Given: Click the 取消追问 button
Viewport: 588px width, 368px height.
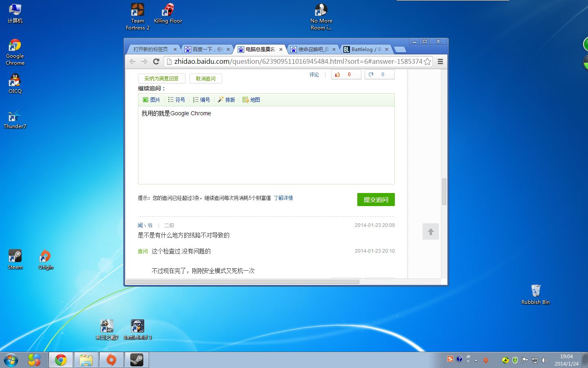Looking at the screenshot, I should tap(205, 79).
